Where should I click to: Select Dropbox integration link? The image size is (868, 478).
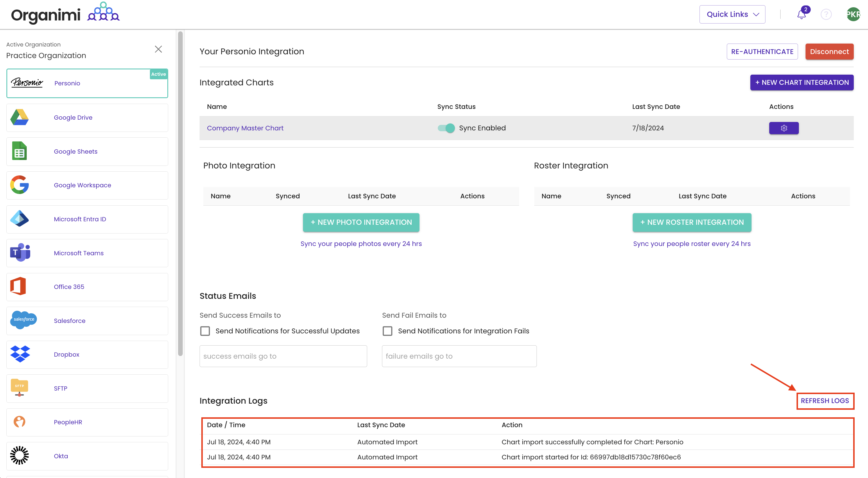67,354
